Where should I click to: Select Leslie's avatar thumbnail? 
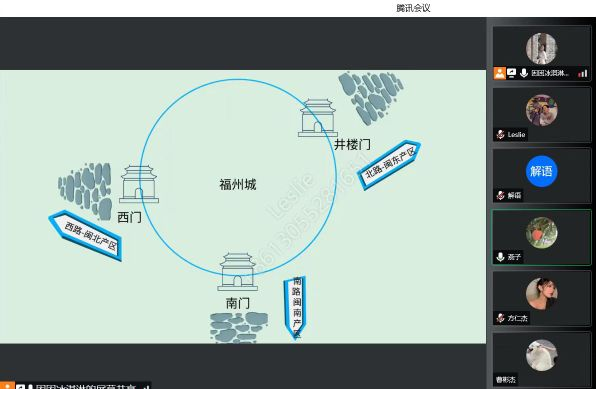tap(541, 110)
